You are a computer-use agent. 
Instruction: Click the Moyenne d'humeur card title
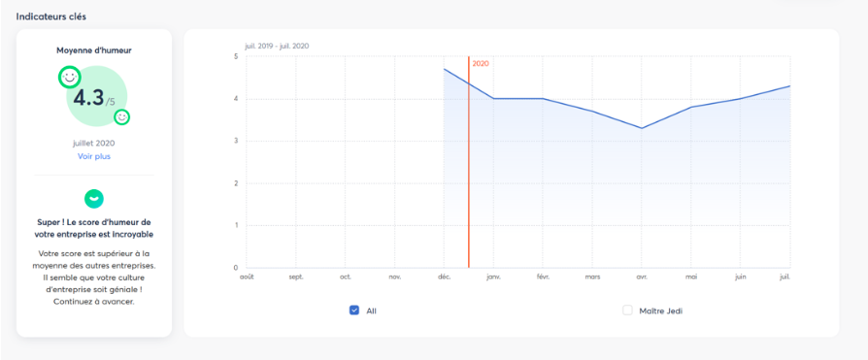point(94,50)
